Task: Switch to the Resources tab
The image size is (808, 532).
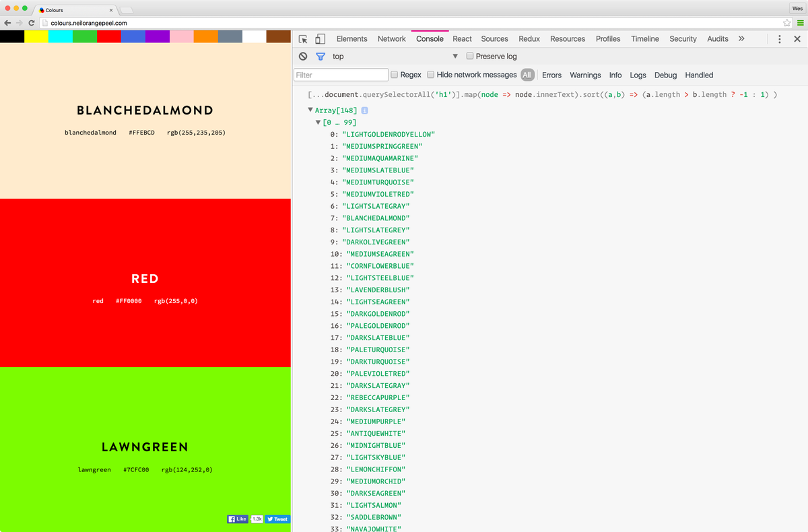Action: (x=568, y=39)
